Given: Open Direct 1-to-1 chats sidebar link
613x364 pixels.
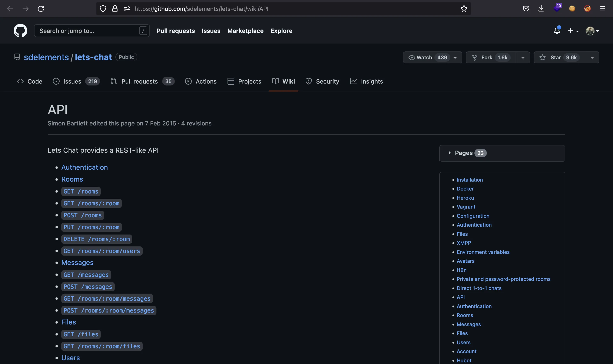Looking at the screenshot, I should [479, 288].
